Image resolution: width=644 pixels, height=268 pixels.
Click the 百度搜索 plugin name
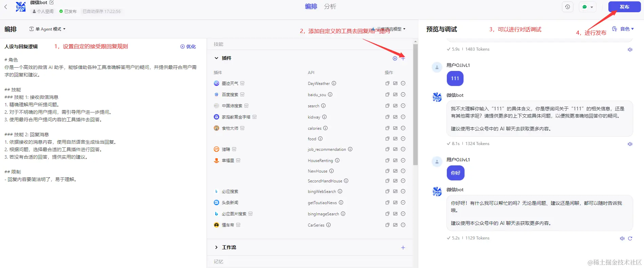[x=230, y=94]
